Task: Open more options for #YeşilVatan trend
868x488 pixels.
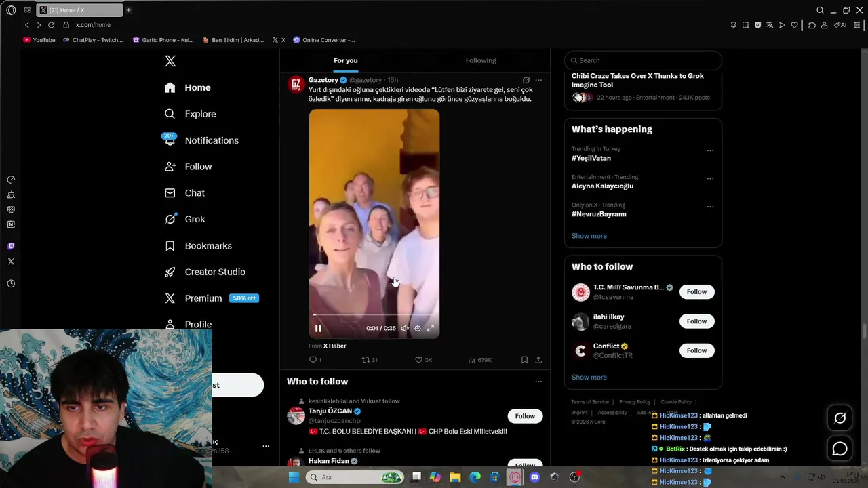Action: click(710, 150)
